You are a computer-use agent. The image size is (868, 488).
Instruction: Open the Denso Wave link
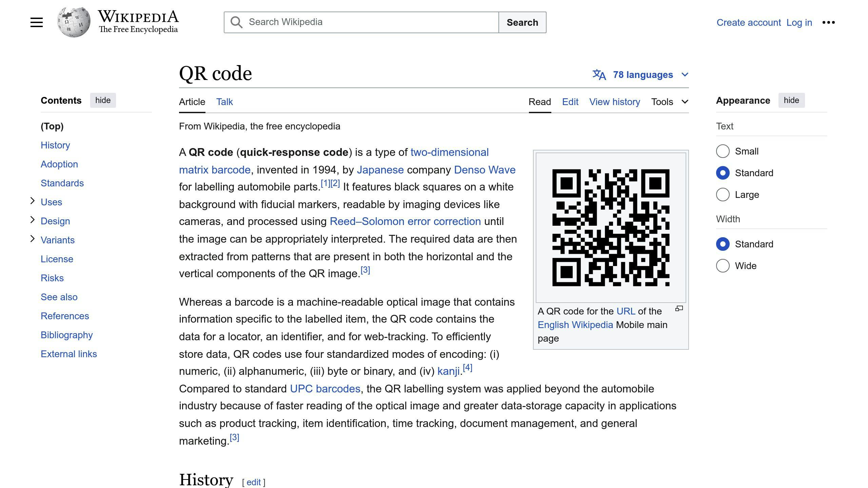pyautogui.click(x=485, y=170)
